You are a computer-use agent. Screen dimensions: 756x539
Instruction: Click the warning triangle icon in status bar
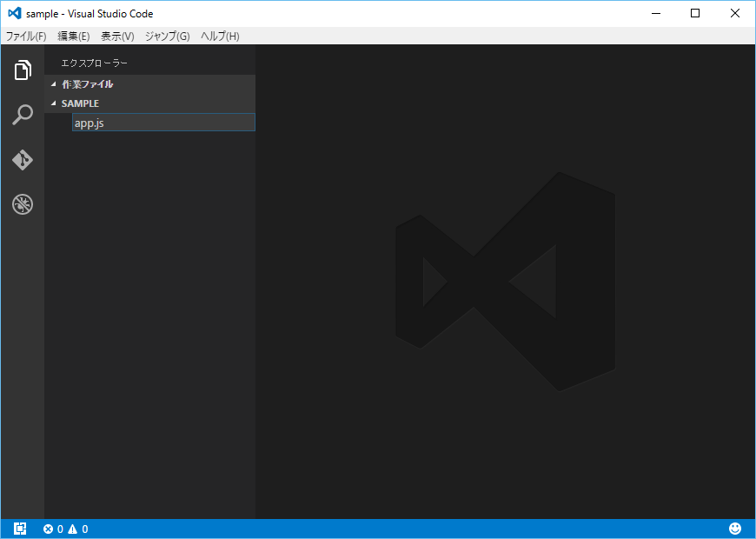(x=73, y=529)
